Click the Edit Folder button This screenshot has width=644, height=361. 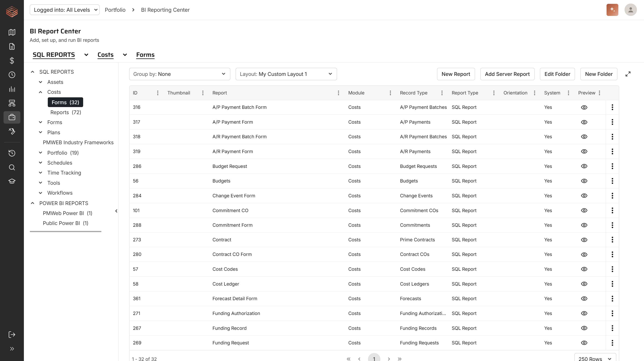pyautogui.click(x=557, y=74)
